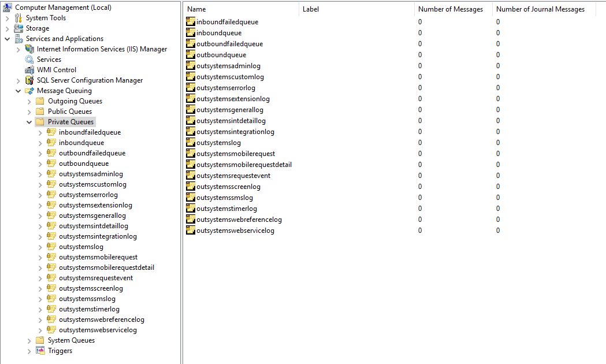Expand the Outgoing Queues folder

coord(29,101)
